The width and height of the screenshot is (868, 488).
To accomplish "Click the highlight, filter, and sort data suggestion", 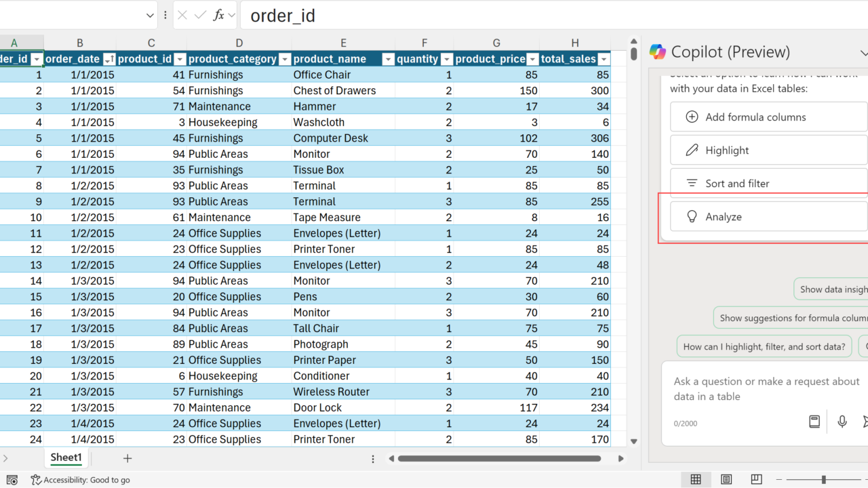I will (x=764, y=346).
